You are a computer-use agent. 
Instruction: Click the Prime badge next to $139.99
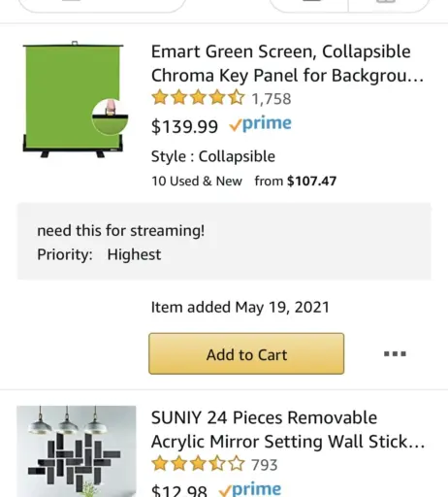coord(260,124)
